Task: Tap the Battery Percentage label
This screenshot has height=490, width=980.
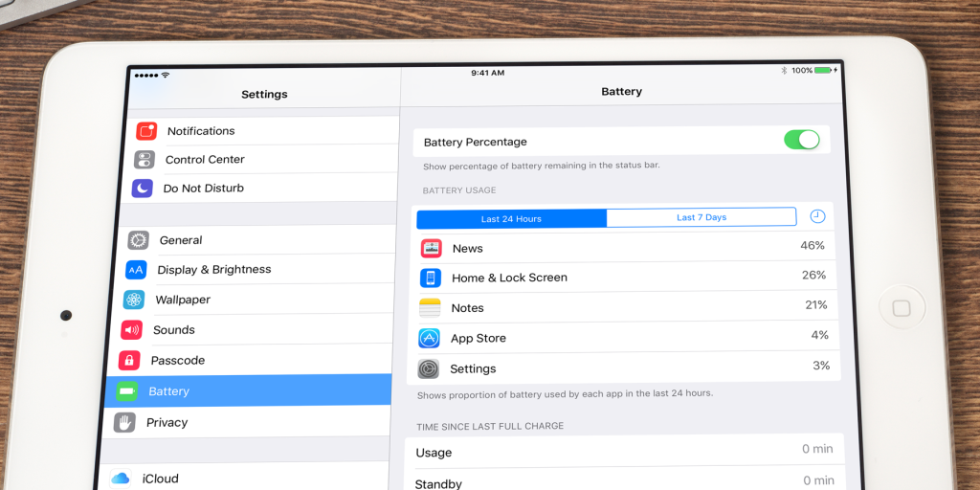Action: 475,142
